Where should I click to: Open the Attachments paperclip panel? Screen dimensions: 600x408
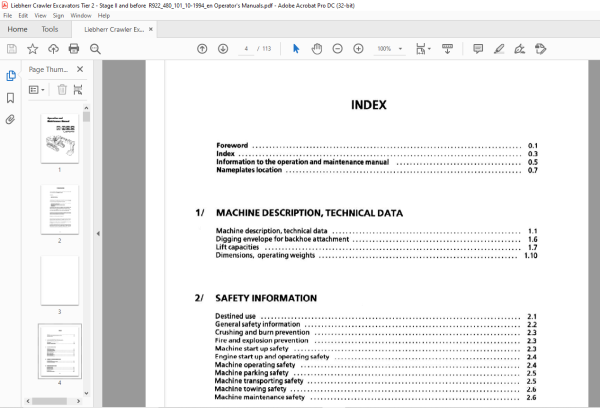[x=11, y=120]
